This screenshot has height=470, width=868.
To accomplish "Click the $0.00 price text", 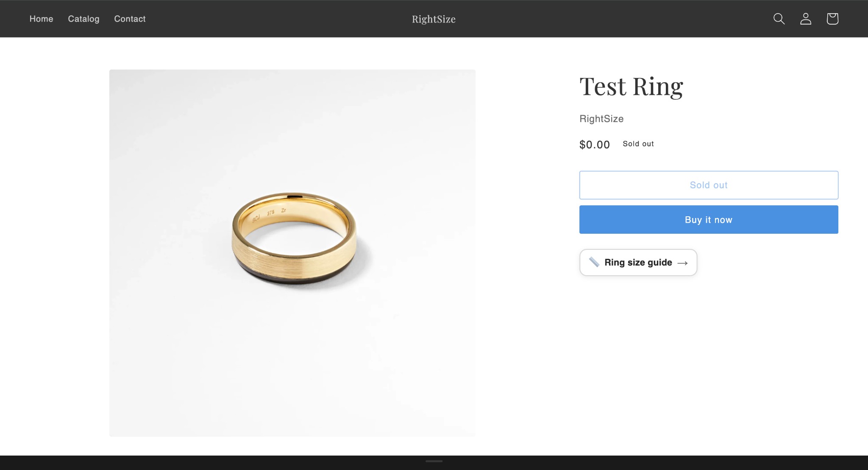I will click(595, 144).
